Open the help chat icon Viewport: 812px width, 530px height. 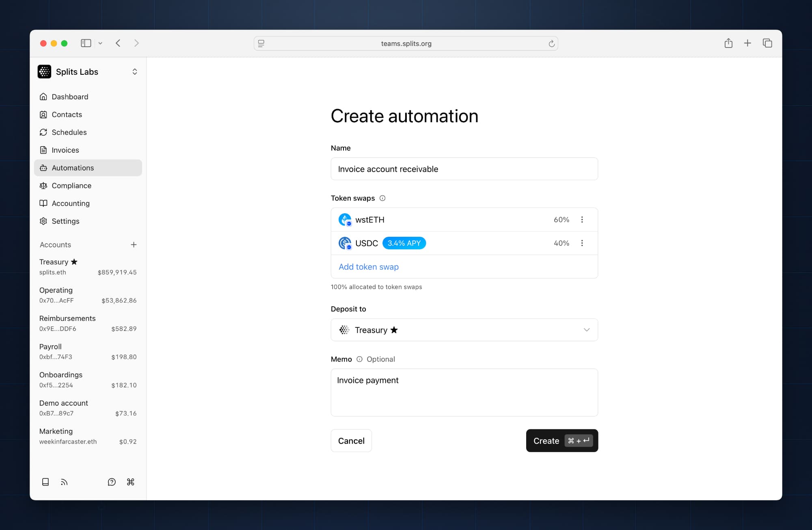coord(112,482)
